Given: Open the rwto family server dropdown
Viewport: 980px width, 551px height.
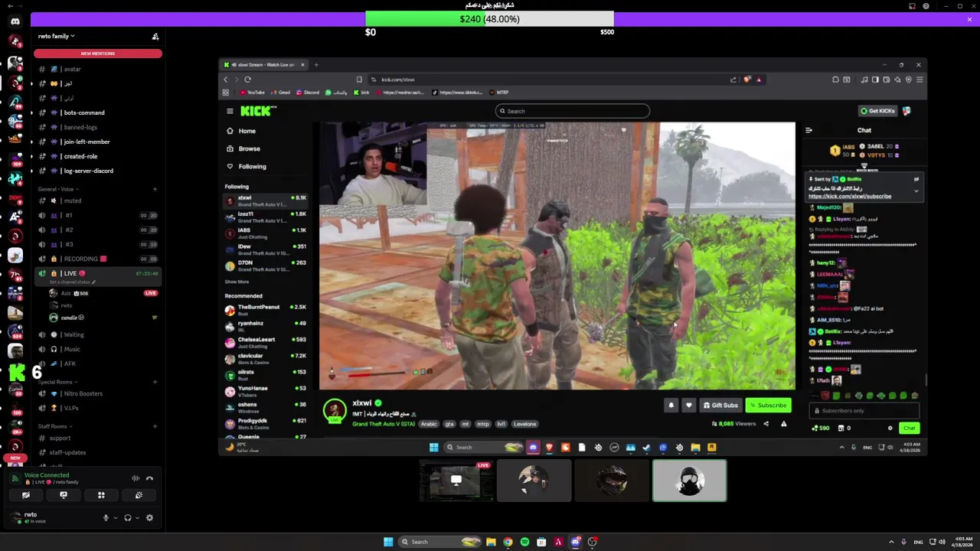Looking at the screenshot, I should point(57,36).
